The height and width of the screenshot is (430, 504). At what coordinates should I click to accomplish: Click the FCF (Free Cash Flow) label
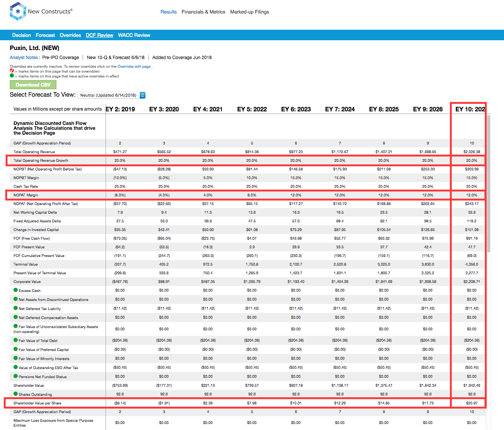(x=32, y=238)
